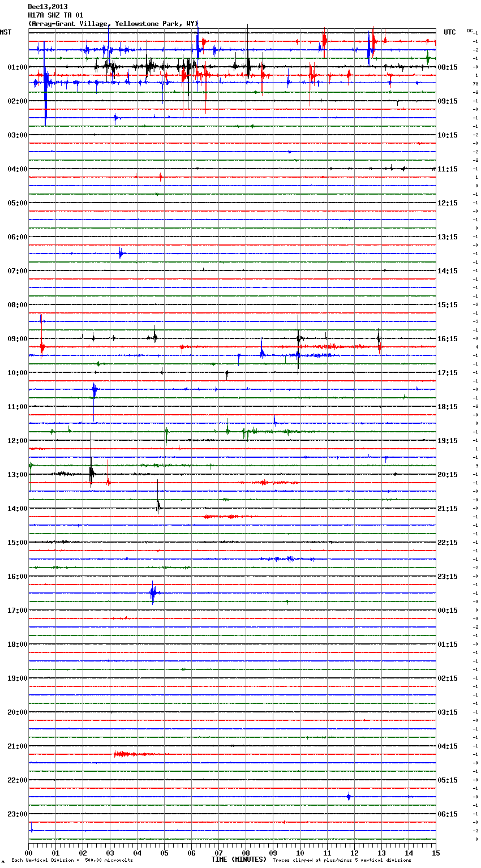
Task: Select the 10:00 MST time label
Action: pyautogui.click(x=18, y=373)
